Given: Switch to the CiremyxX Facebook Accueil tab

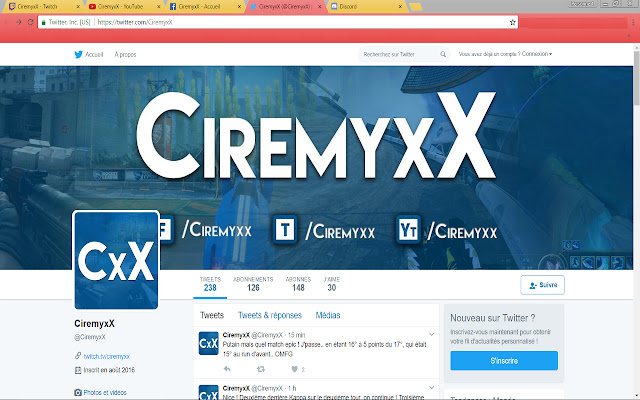Looking at the screenshot, I should point(204,7).
